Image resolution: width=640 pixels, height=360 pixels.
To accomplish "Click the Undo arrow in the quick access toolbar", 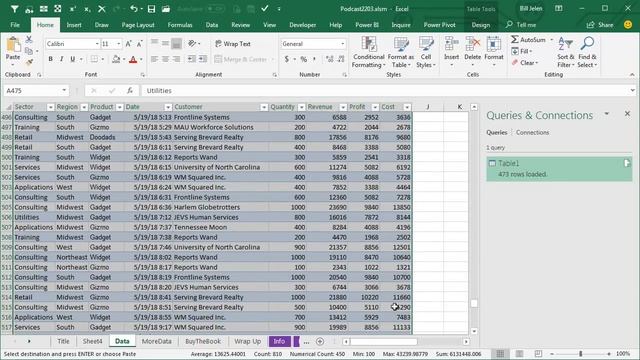I will click(133, 9).
